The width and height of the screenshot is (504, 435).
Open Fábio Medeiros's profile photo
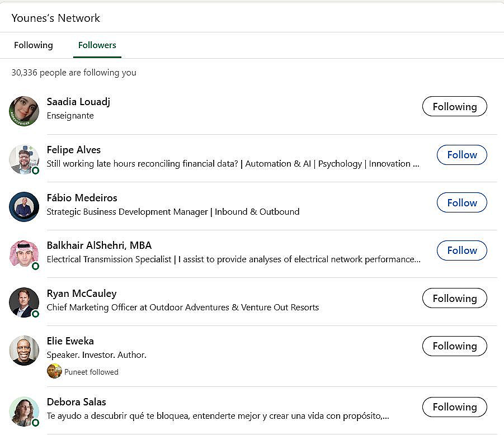24,207
